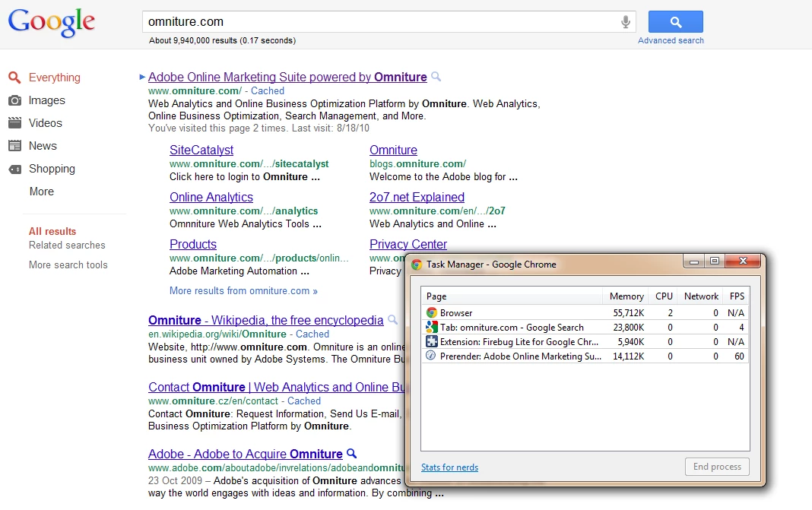Open Contact Omniture result link
Screen dimensions: 812x510
pos(277,388)
